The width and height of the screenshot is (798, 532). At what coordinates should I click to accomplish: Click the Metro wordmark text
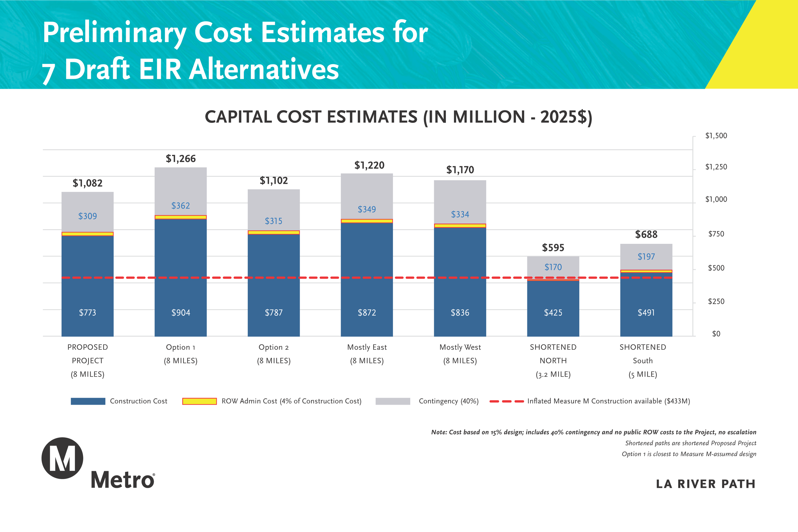click(123, 480)
